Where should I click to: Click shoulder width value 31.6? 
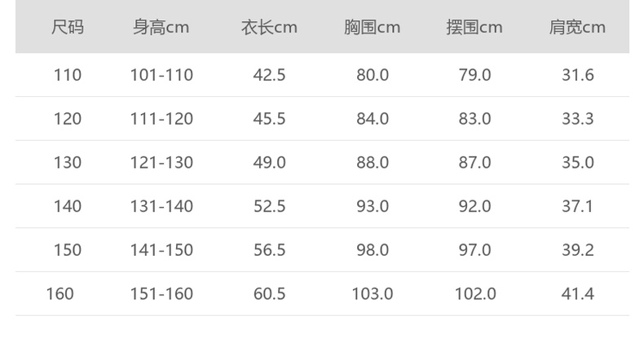[x=577, y=75]
